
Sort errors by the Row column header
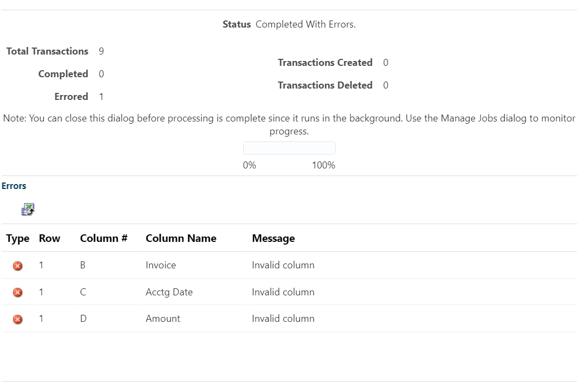click(49, 238)
